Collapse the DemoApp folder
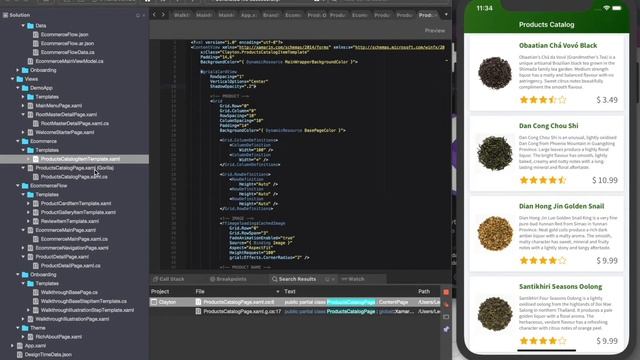The image size is (640, 360). [x=18, y=88]
